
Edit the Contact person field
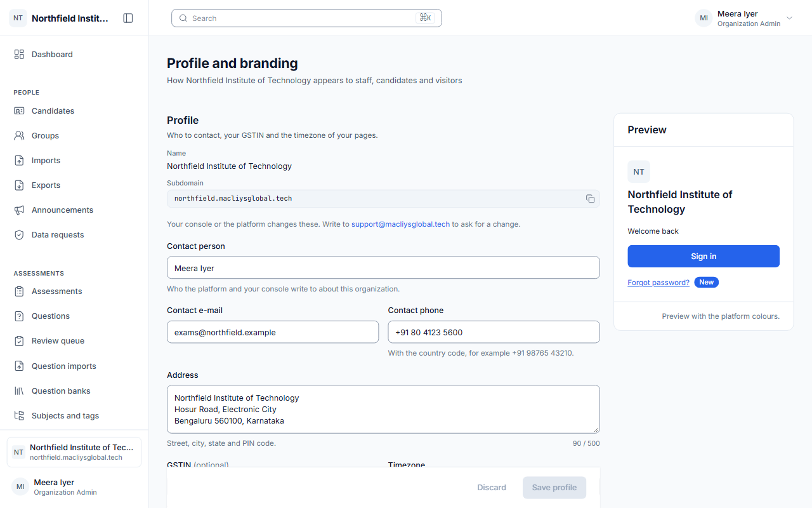pyautogui.click(x=383, y=268)
